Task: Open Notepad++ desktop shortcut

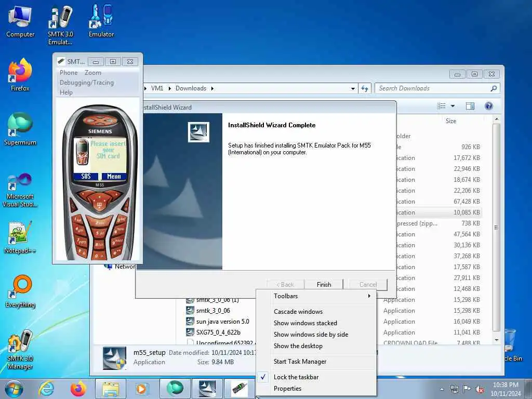Action: coord(20,237)
